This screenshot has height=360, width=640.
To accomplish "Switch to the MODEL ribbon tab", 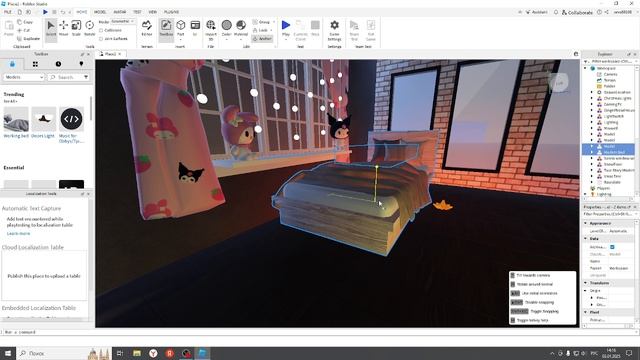I will click(x=100, y=12).
